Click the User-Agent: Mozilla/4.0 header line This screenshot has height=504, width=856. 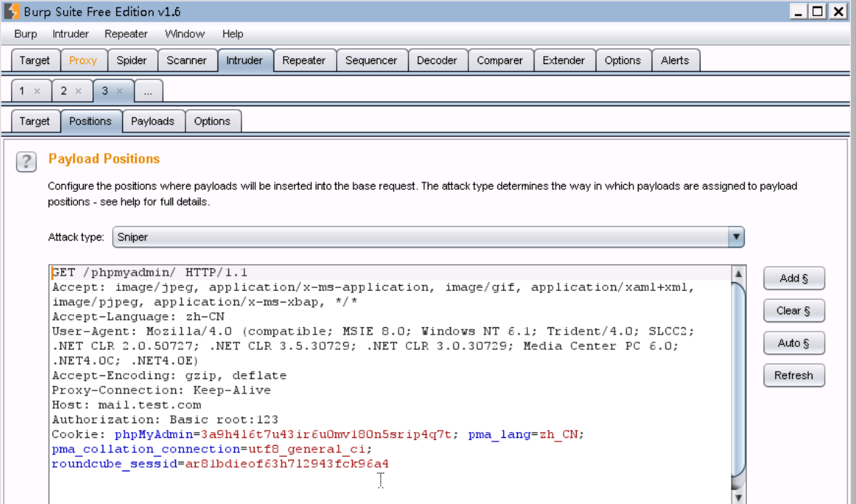point(373,332)
